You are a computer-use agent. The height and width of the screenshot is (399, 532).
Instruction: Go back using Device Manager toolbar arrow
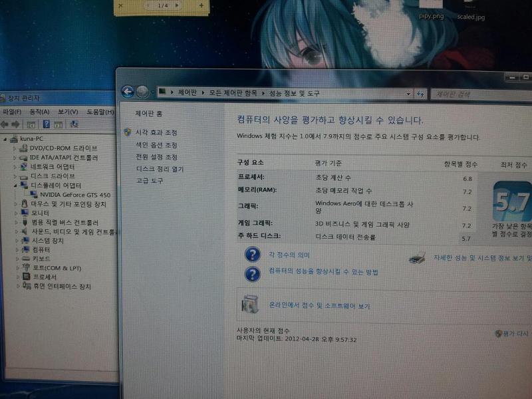coord(5,124)
